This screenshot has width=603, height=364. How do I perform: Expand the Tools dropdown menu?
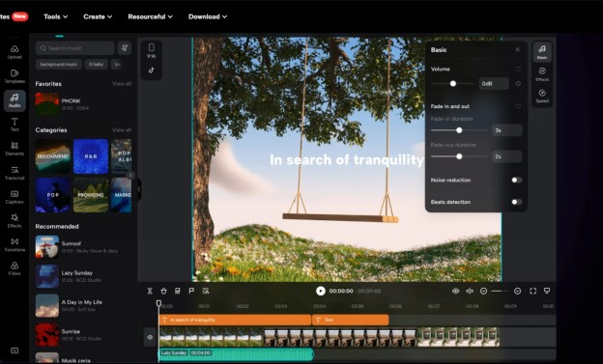pyautogui.click(x=56, y=16)
